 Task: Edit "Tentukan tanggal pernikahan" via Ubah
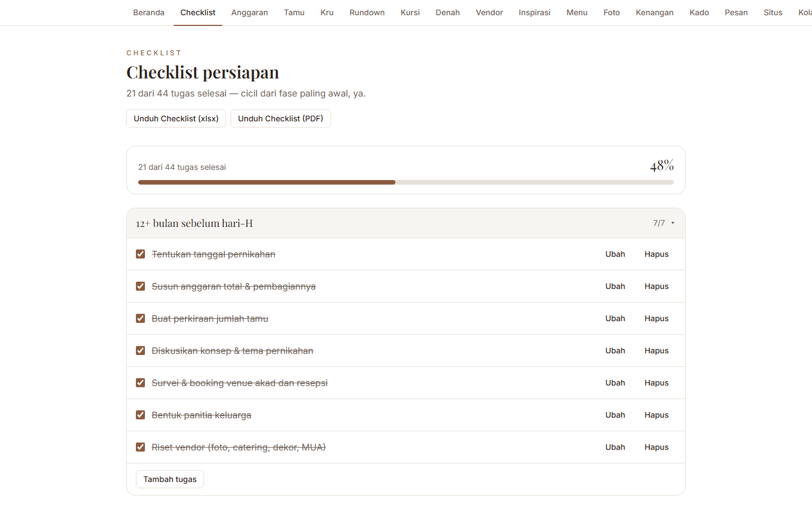point(615,254)
